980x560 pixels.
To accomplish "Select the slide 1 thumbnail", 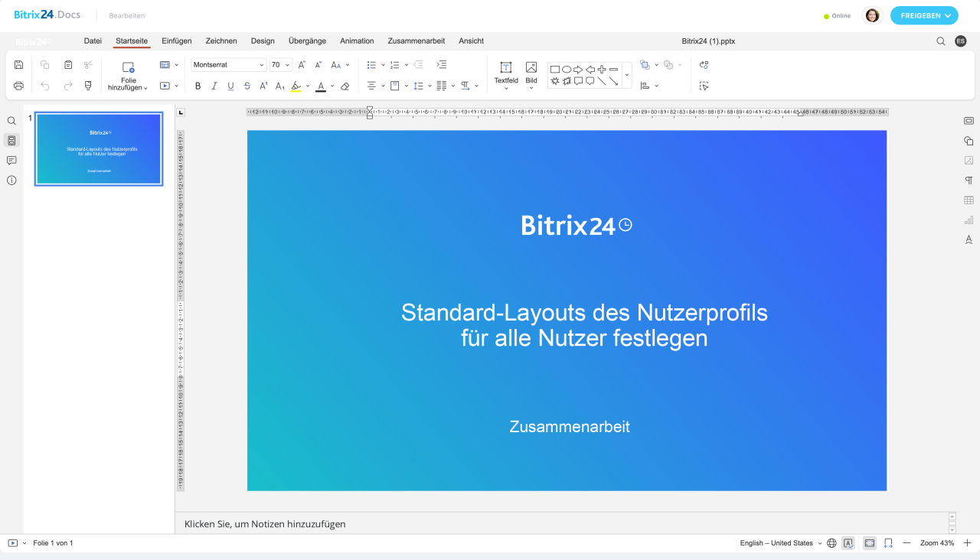I will (x=99, y=149).
